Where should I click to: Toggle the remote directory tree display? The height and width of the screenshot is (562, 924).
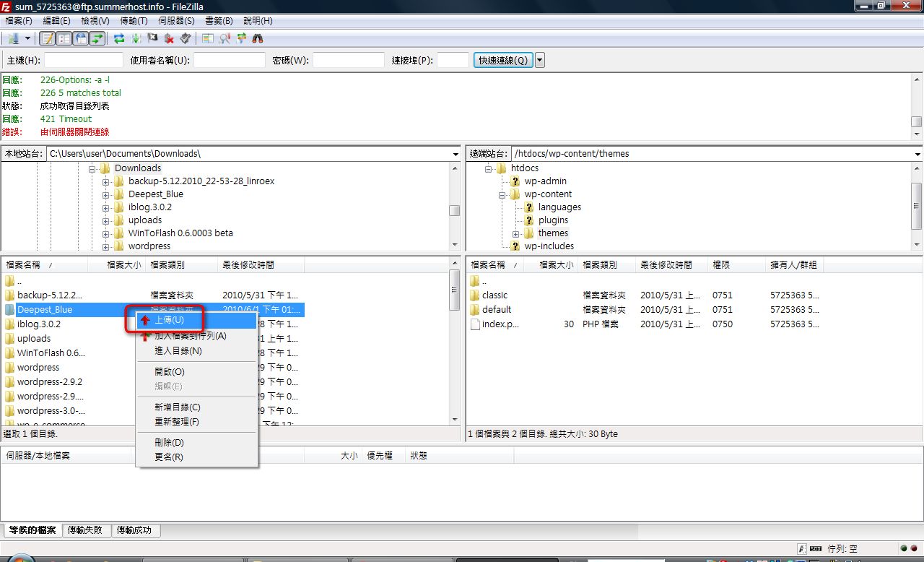pyautogui.click(x=81, y=38)
